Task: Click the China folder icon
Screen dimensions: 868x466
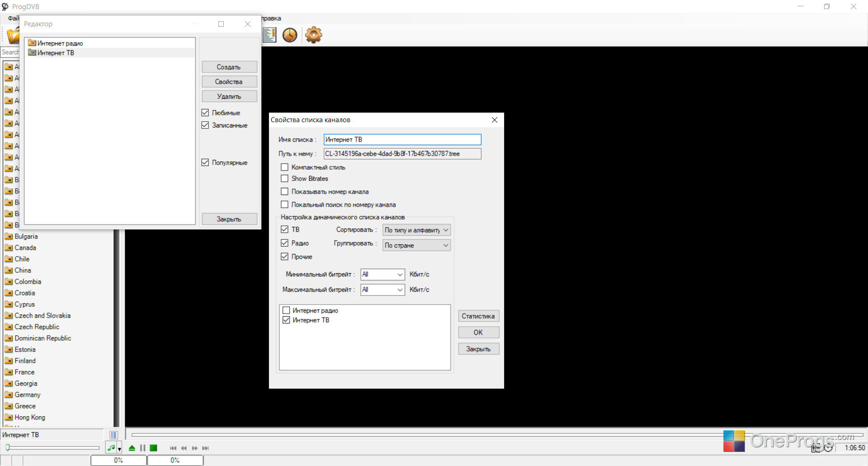Action: 8,270
